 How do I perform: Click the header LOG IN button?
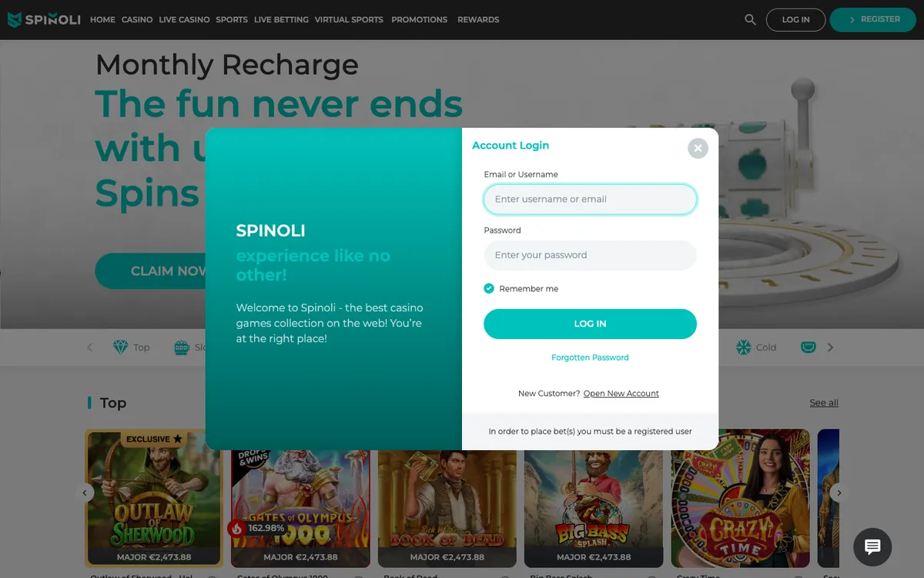pos(795,20)
